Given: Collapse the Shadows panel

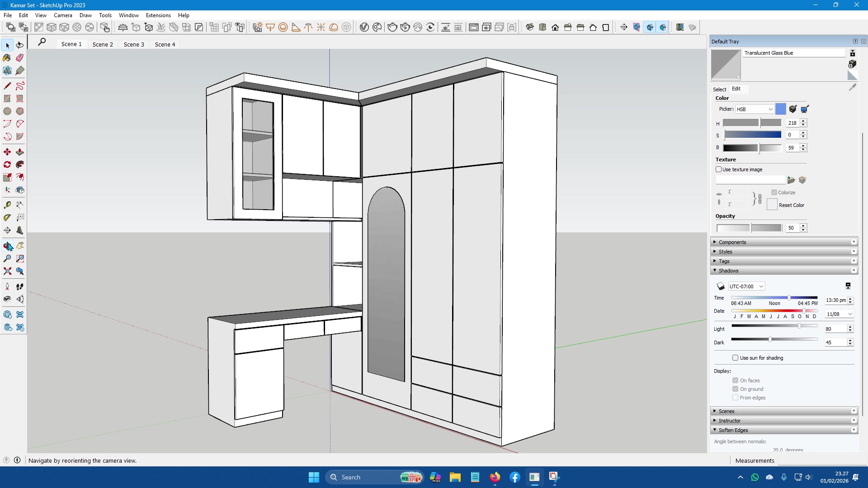Looking at the screenshot, I should tap(784, 271).
